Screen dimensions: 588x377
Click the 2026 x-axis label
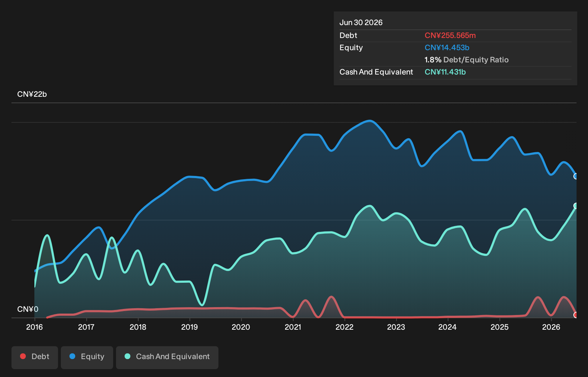(551, 327)
